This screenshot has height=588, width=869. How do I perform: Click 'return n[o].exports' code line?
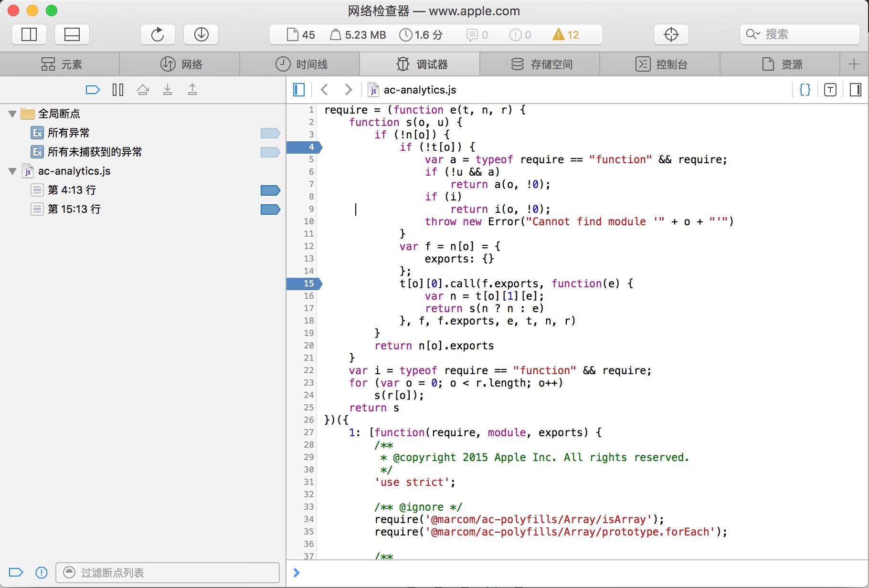[x=434, y=346]
